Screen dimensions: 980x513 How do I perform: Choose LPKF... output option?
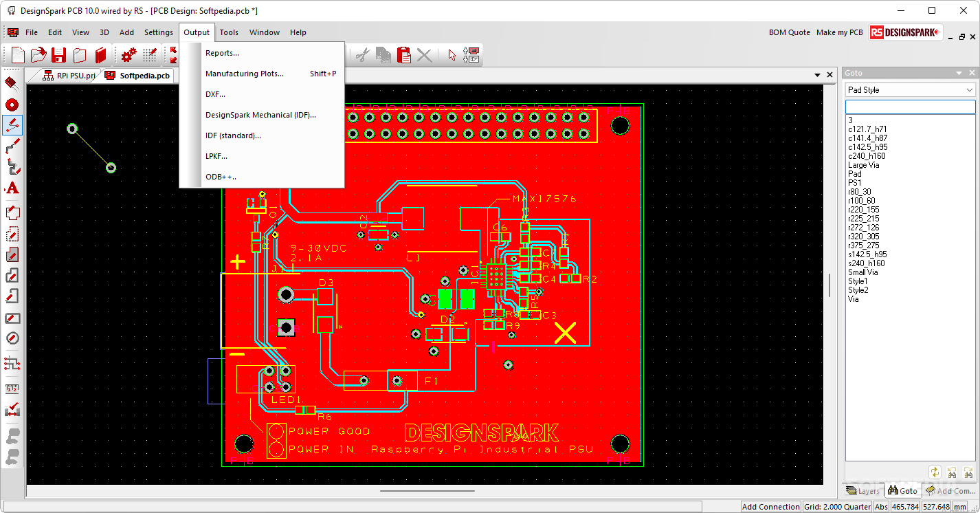click(262, 156)
